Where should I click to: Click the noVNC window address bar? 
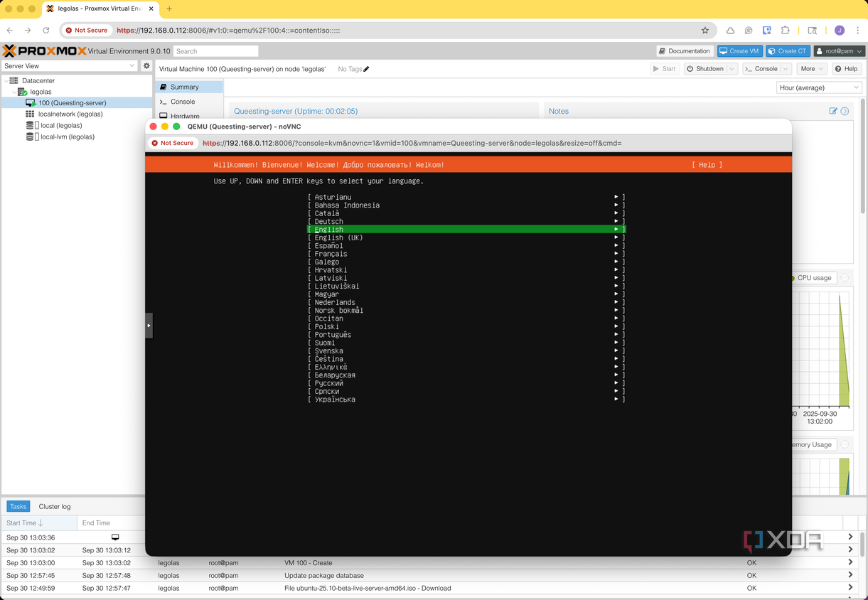[469, 143]
